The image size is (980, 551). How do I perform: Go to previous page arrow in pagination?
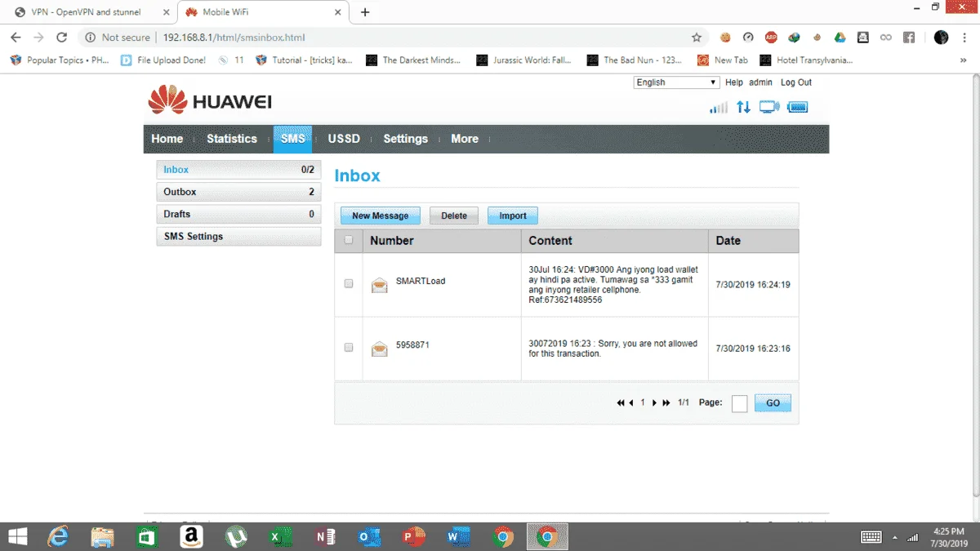[x=631, y=403]
